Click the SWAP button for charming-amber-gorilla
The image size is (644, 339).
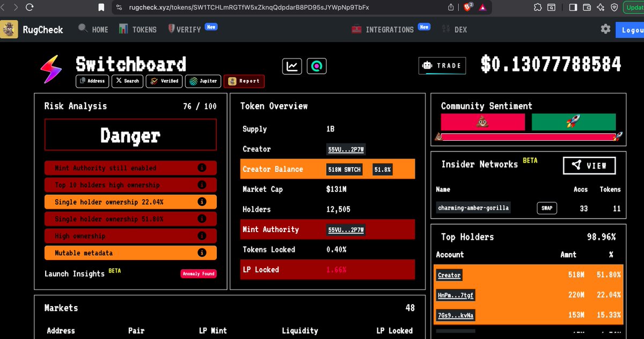[547, 208]
